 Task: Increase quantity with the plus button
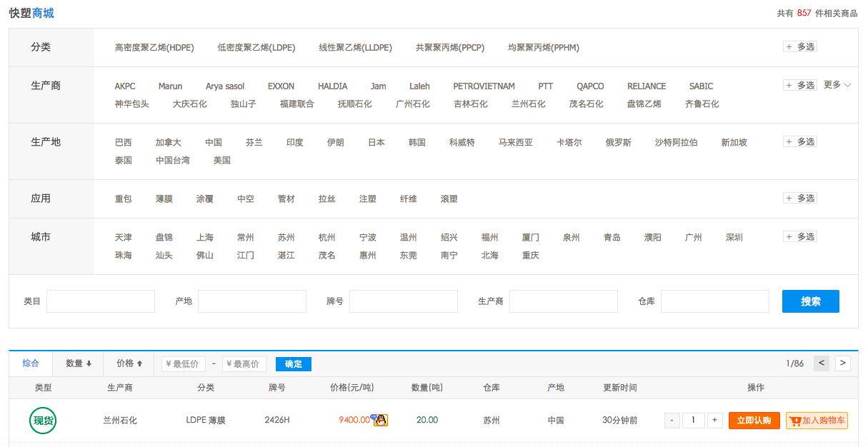pyautogui.click(x=714, y=421)
